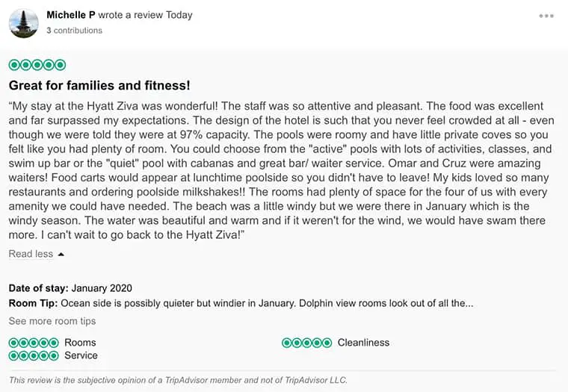568x392 pixels.
Task: Select the "Rooms" rating label
Action: click(x=80, y=343)
